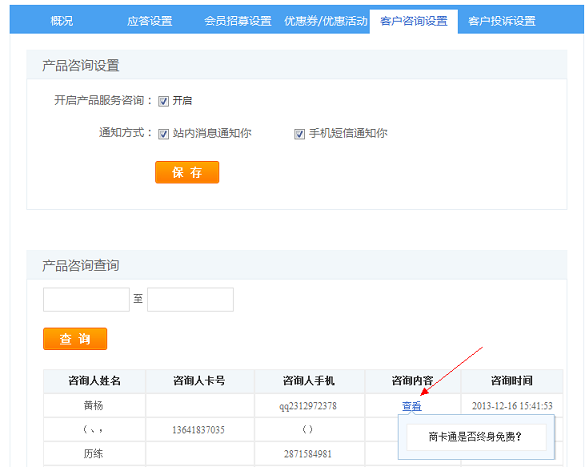
Task: Click the popup text 商卡通是否终身免费?
Action: (x=475, y=437)
